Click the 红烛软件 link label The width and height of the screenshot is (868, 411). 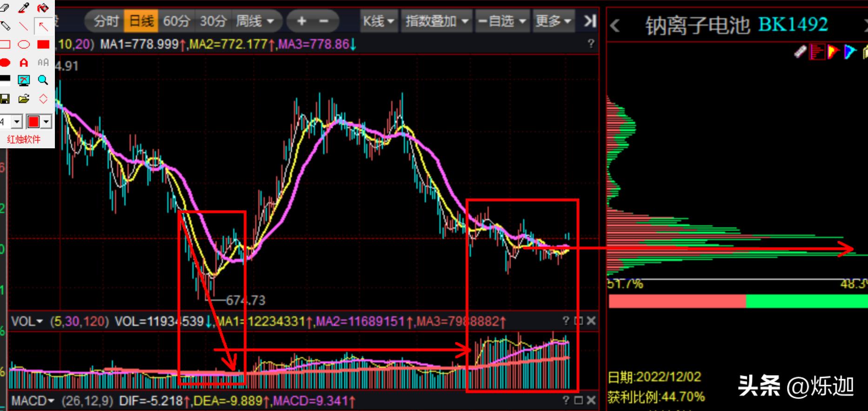point(24,139)
